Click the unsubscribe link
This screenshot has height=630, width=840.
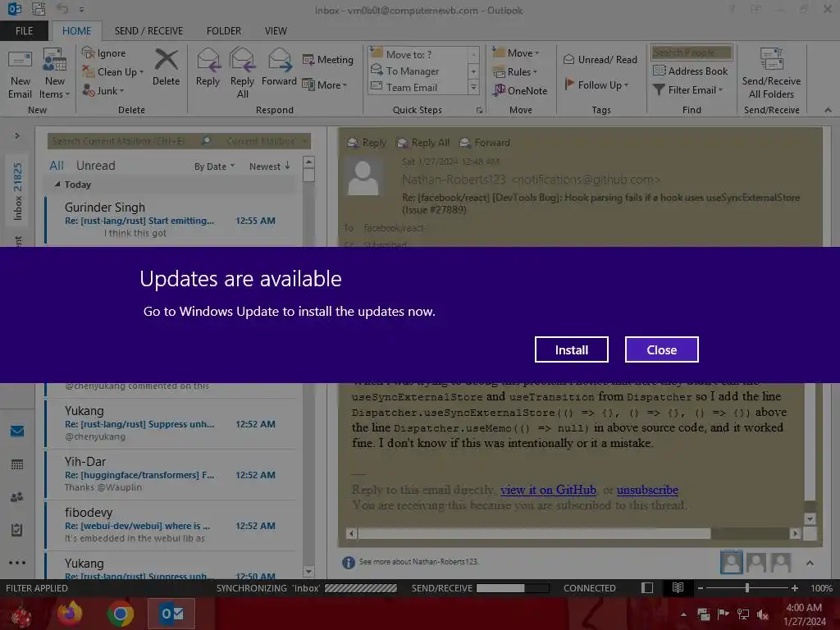pos(647,490)
